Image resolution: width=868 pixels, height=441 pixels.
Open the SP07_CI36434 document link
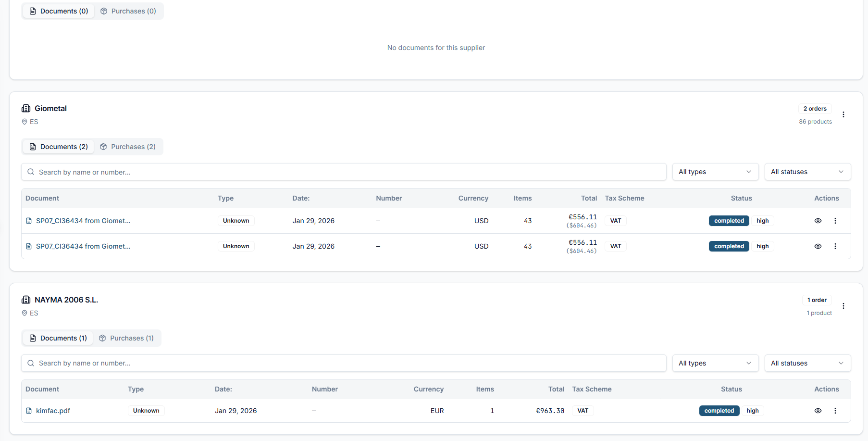coord(83,221)
